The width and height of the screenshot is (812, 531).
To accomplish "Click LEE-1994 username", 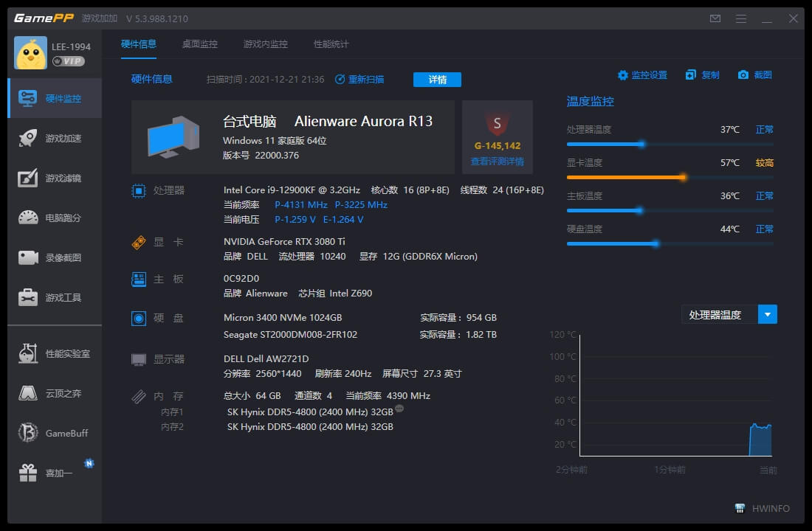I will point(71,46).
